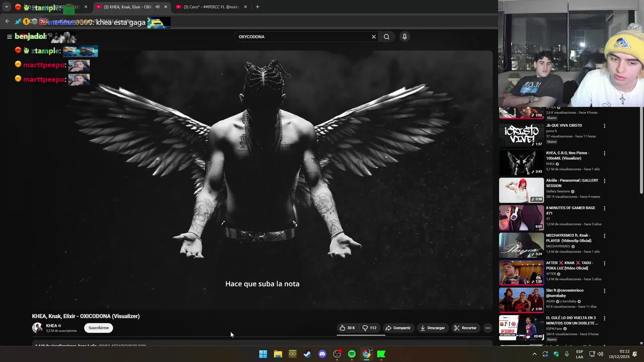Viewport: 644px width, 362px height.
Task: Switch ESP LAA keyboard language
Action: point(580,354)
